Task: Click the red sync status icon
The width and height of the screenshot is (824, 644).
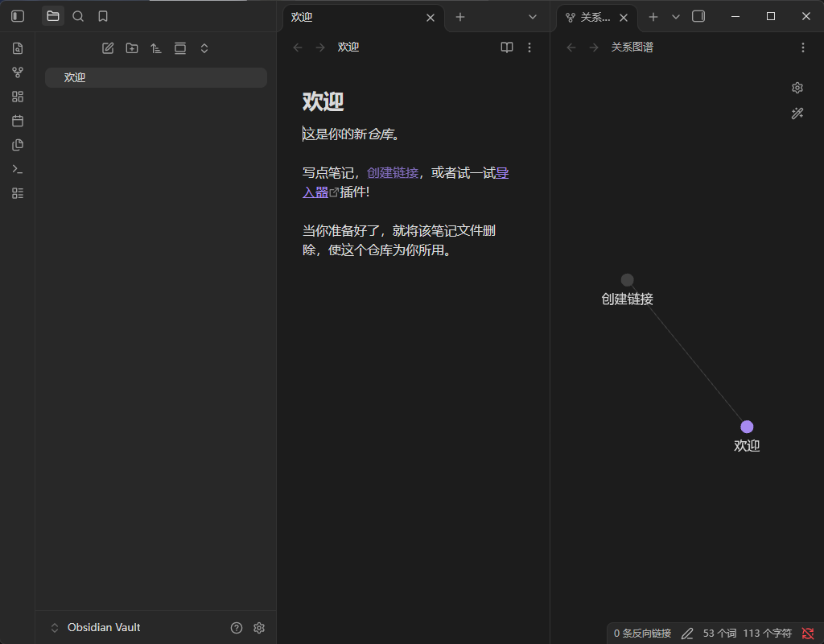Action: [808, 634]
